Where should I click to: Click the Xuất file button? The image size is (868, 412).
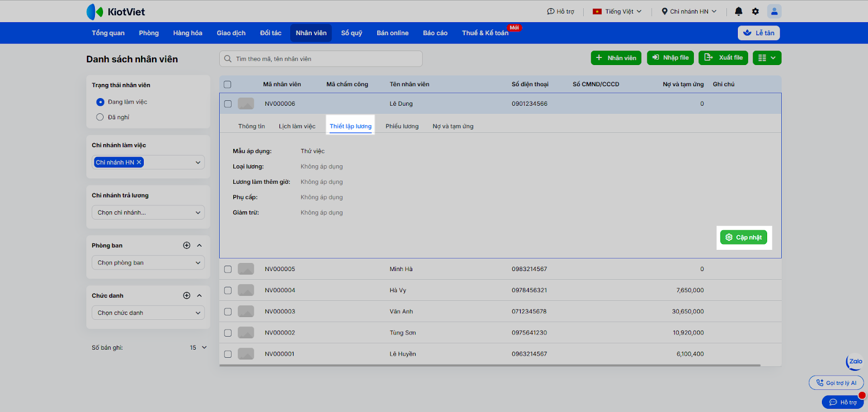click(x=723, y=58)
